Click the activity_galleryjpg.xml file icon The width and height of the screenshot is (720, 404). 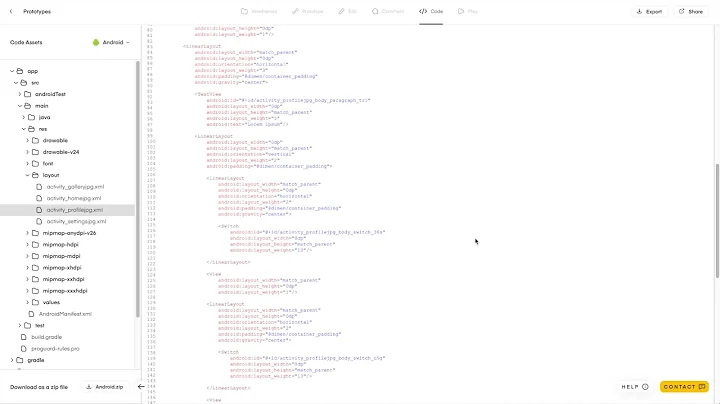[x=39, y=187]
